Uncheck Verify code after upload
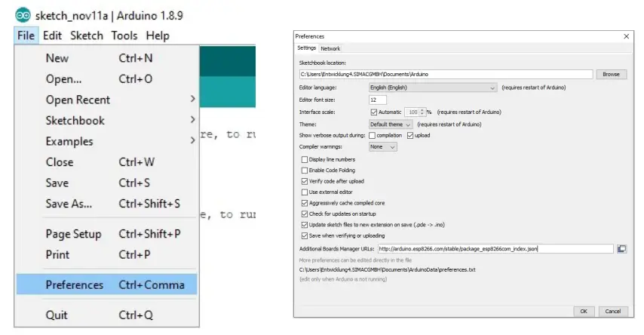This screenshot has width=644, height=335. point(305,181)
